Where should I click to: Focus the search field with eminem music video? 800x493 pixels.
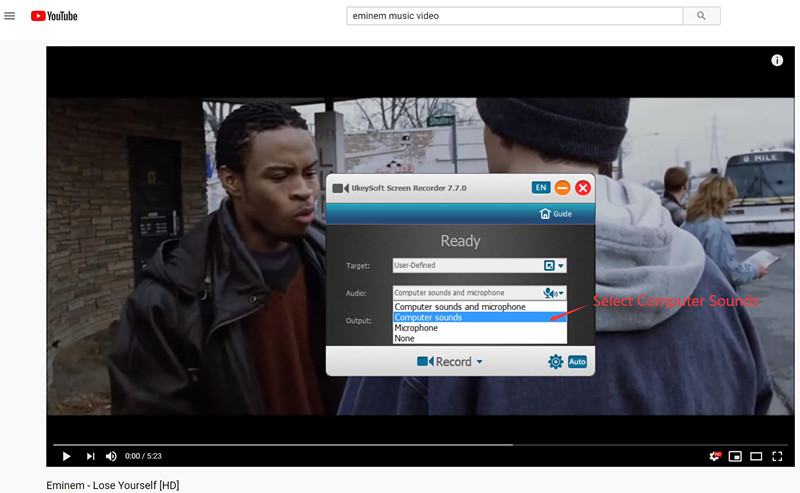click(x=514, y=16)
